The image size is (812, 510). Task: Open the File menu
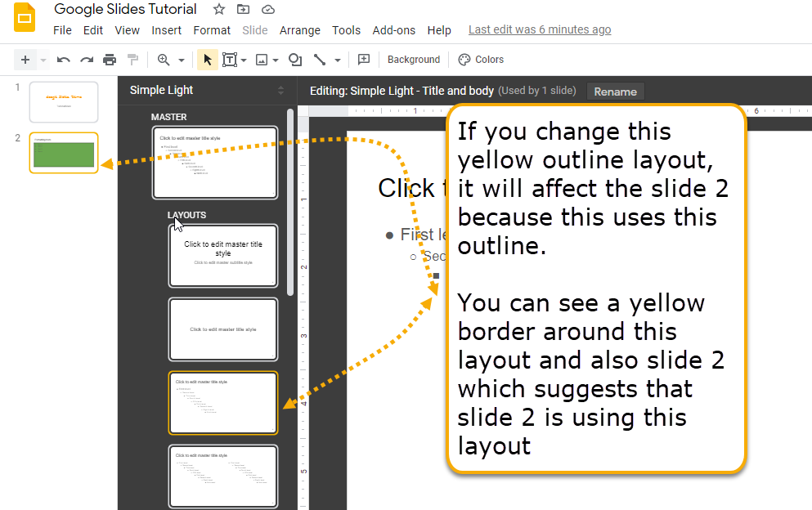tap(62, 30)
